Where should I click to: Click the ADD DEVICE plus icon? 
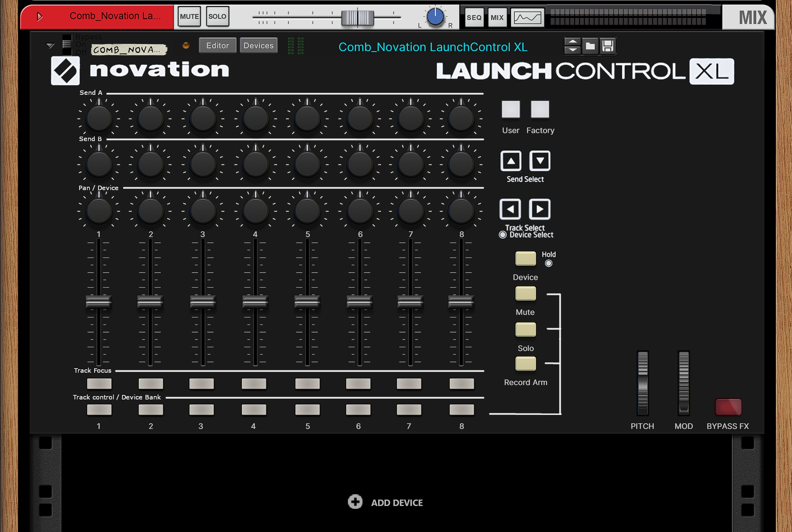(355, 502)
